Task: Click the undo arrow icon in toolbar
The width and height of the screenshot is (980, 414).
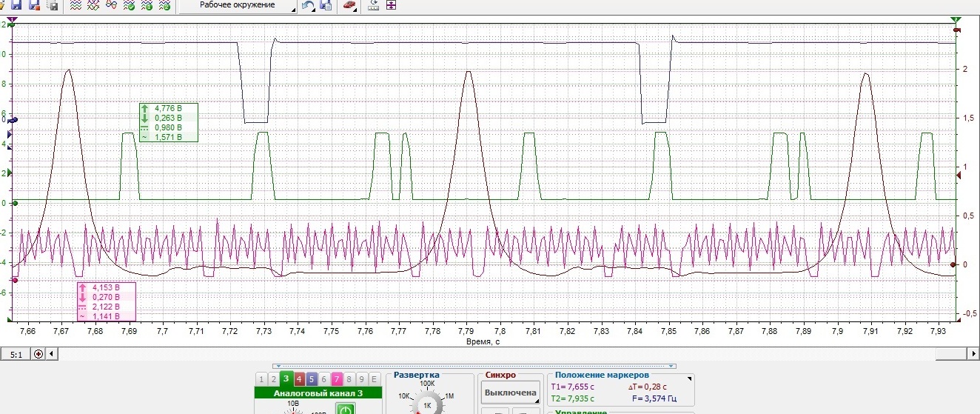Action: pos(308,5)
